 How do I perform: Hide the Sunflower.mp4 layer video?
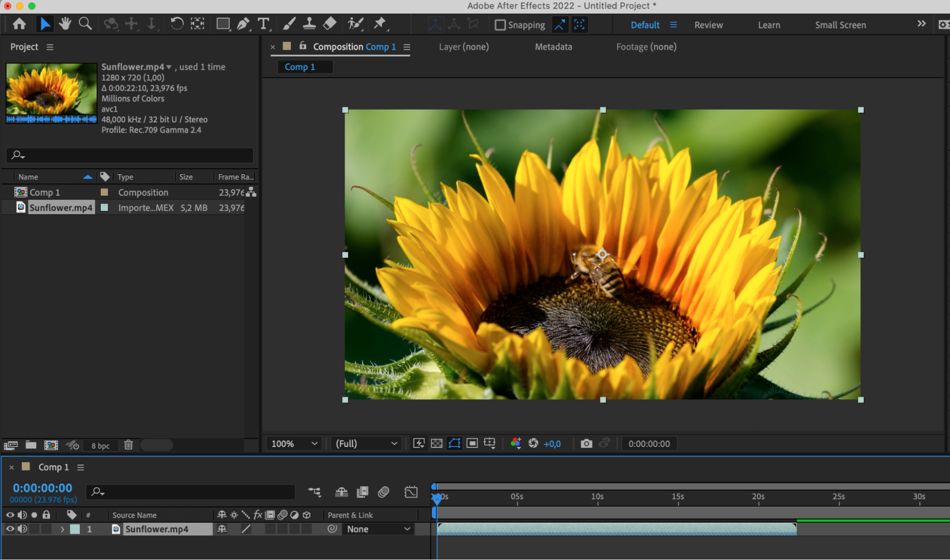point(10,529)
